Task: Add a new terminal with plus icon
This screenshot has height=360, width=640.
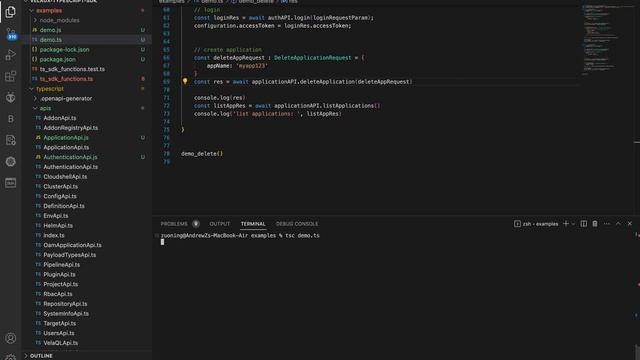Action: 566,224
